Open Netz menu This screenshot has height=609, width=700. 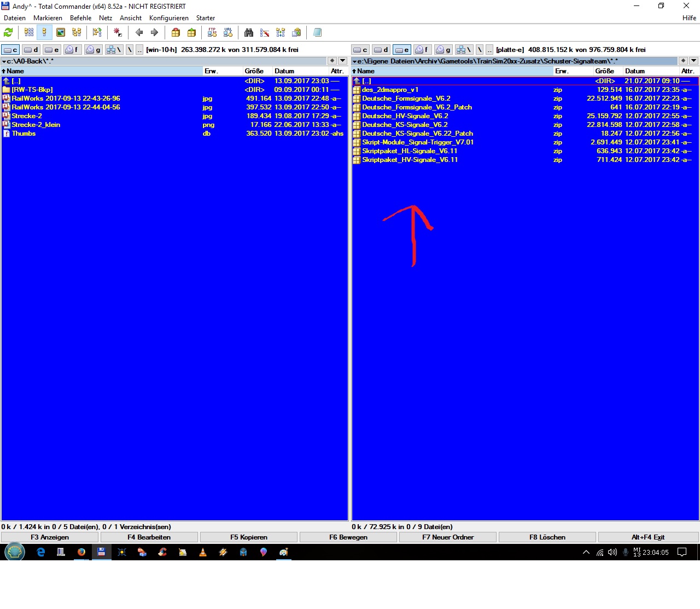click(106, 18)
